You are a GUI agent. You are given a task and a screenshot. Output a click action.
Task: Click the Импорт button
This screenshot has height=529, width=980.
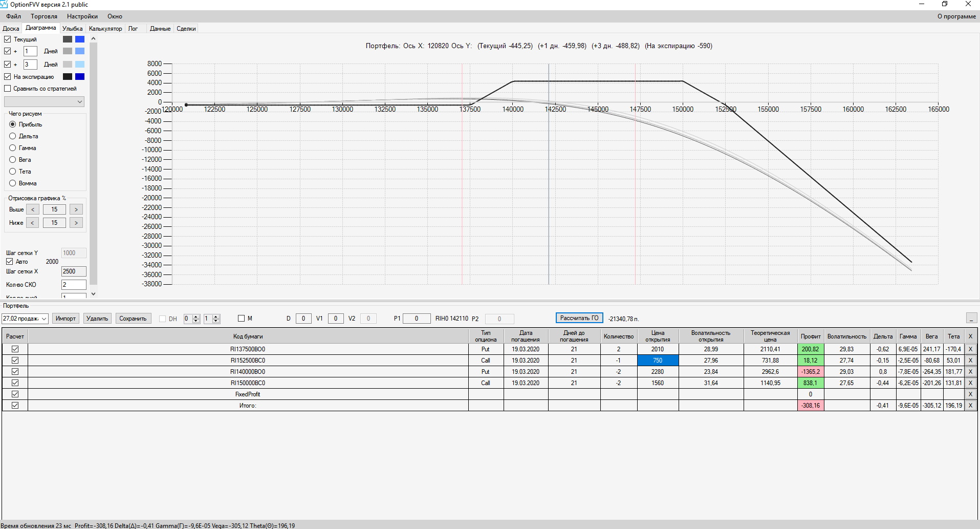coord(66,319)
